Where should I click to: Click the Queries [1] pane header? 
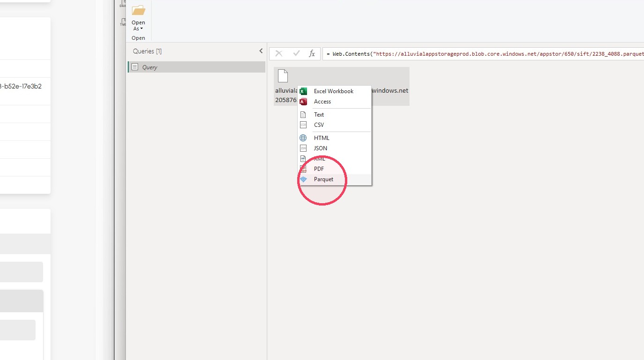pyautogui.click(x=147, y=51)
